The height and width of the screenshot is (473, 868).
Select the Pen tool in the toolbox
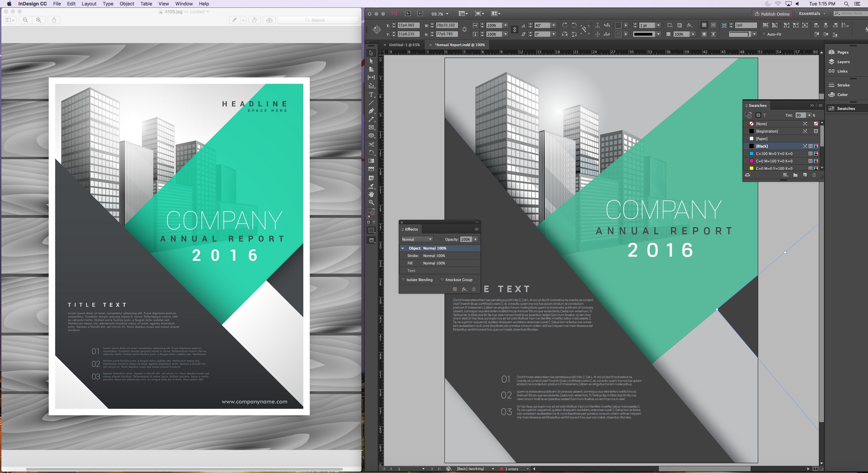371,111
